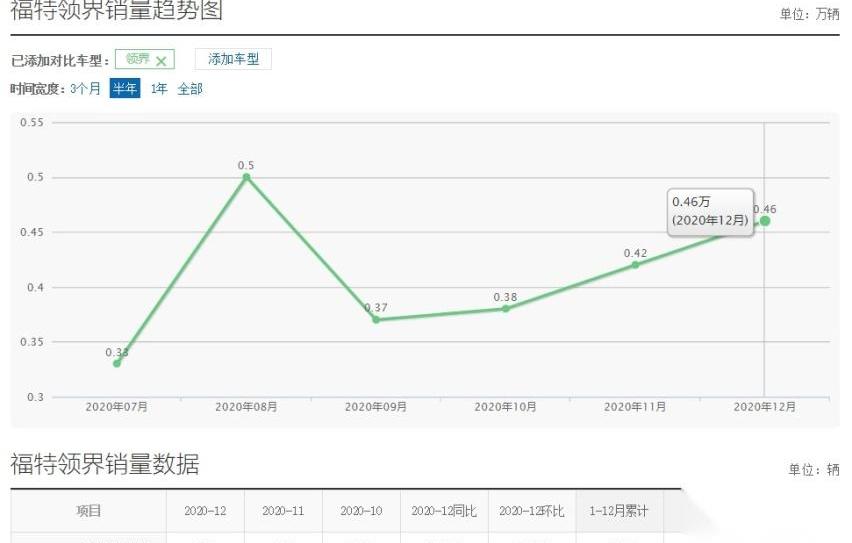Image resolution: width=852 pixels, height=543 pixels.
Task: Click the 2020-12 table column header
Action: coord(205,511)
